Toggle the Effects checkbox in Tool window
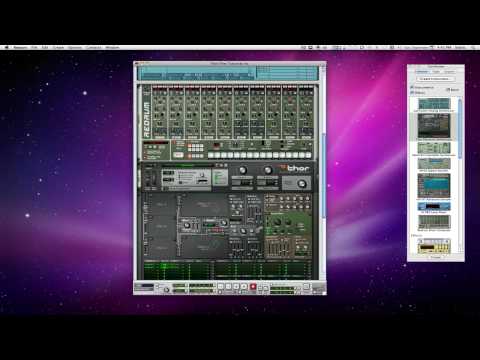The image size is (480, 360). (x=412, y=92)
